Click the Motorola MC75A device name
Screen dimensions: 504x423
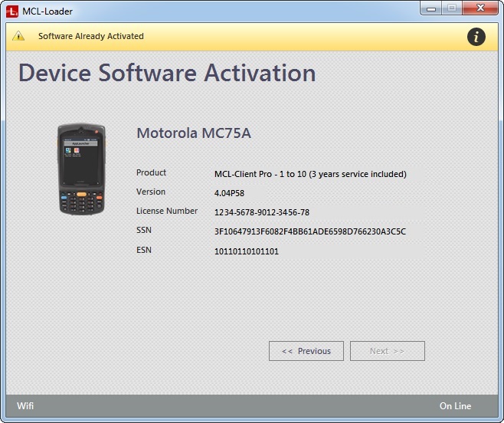coord(193,133)
